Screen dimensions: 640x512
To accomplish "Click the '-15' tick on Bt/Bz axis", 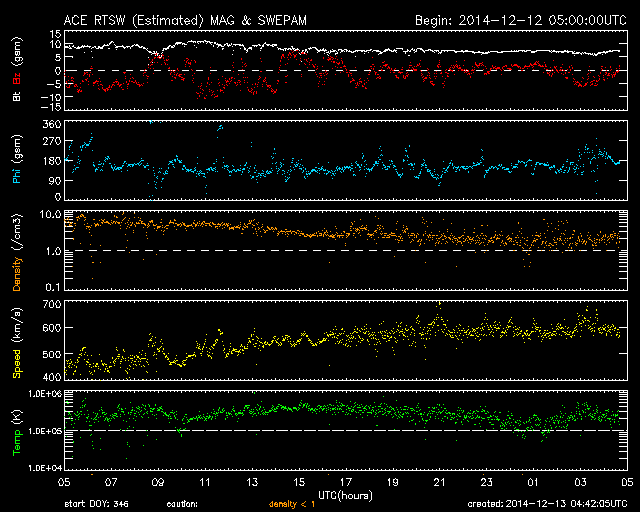I will tap(51, 107).
